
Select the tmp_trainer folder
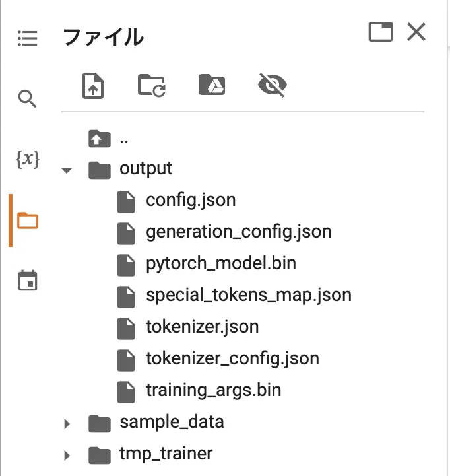[166, 454]
